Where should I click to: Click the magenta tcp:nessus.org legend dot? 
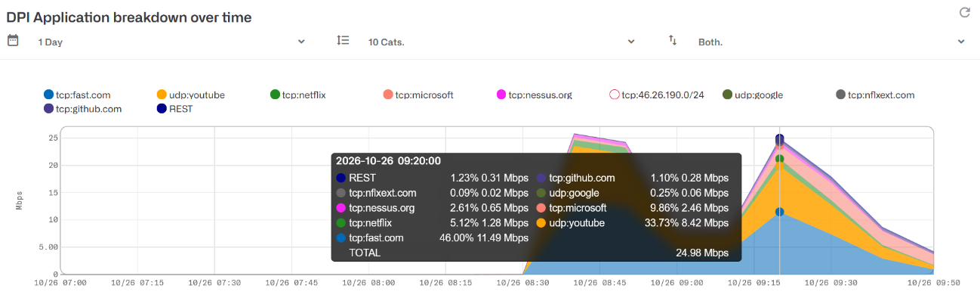501,95
